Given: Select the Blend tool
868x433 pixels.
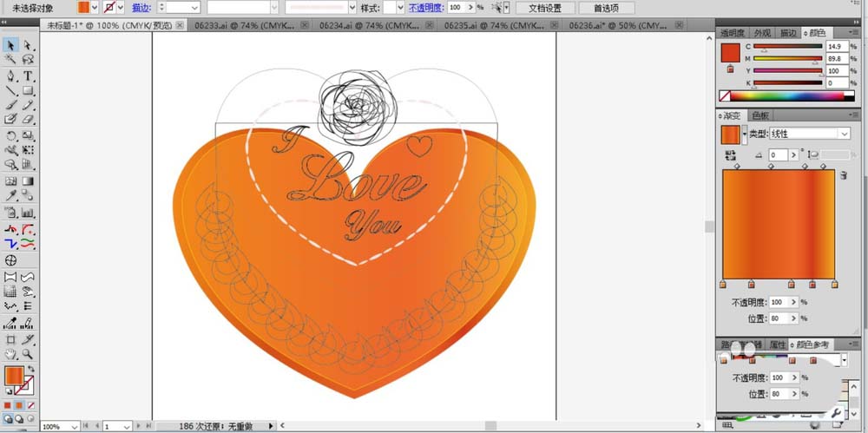Looking at the screenshot, I should 28,195.
